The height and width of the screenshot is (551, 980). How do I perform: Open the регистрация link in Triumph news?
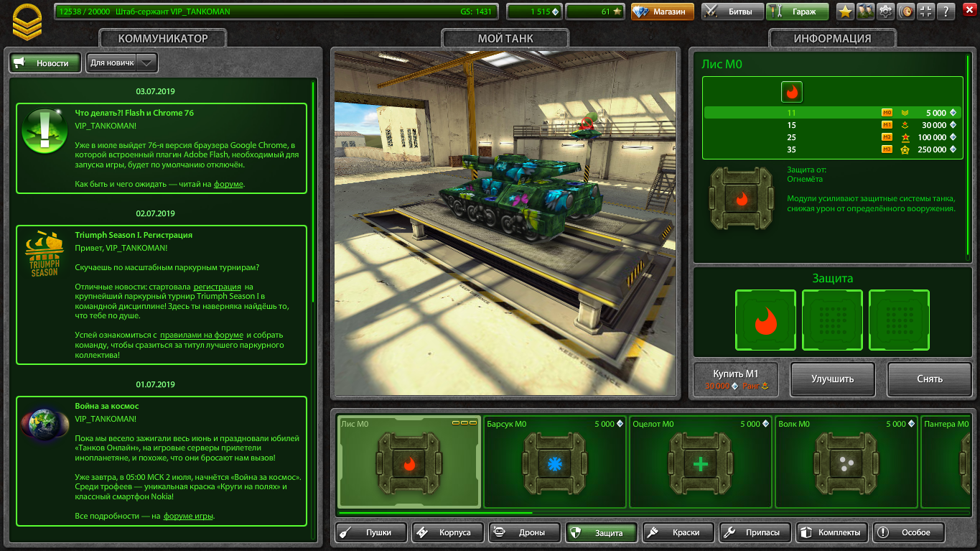(218, 287)
